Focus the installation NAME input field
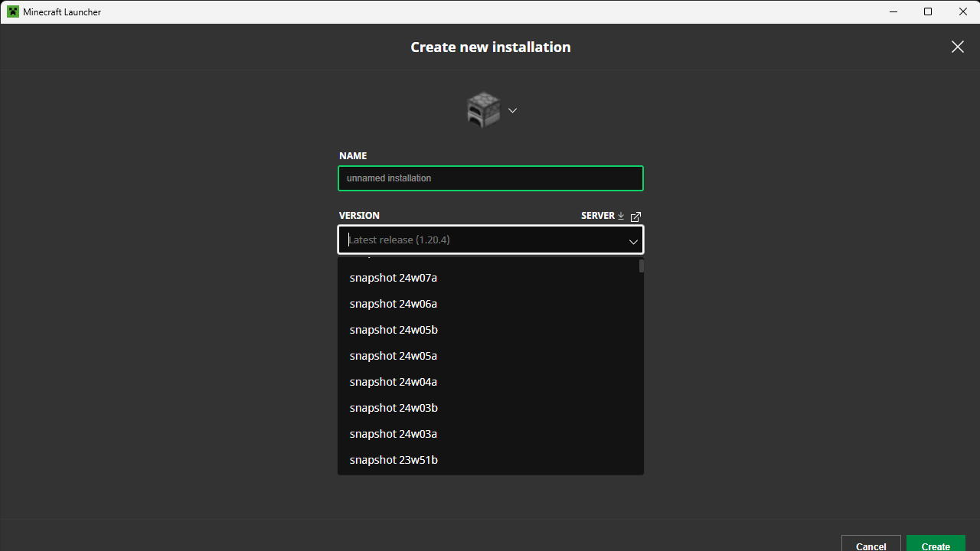The height and width of the screenshot is (551, 980). (491, 178)
